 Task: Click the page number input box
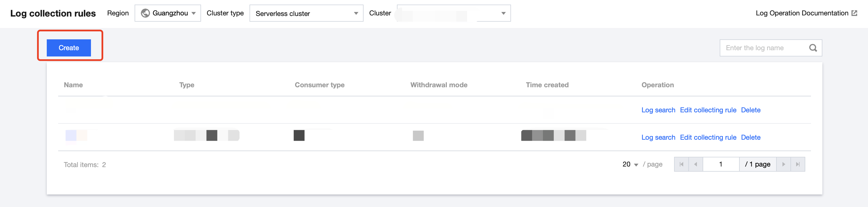click(x=721, y=164)
